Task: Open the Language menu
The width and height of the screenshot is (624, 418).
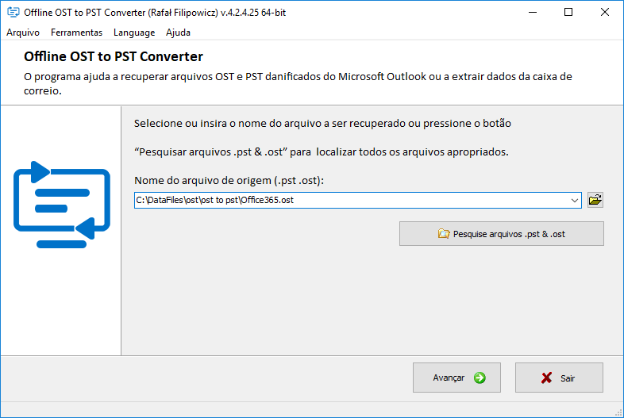Action: coord(134,32)
